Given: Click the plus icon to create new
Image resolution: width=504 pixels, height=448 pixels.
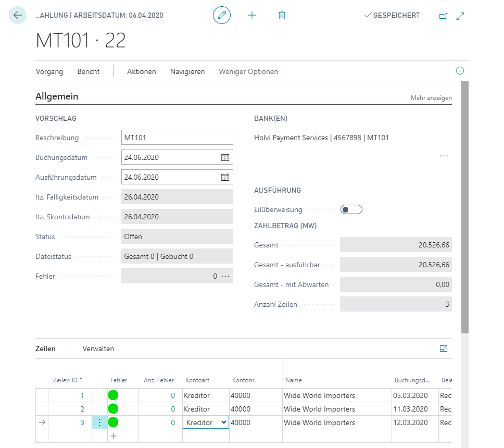Looking at the screenshot, I should (252, 15).
